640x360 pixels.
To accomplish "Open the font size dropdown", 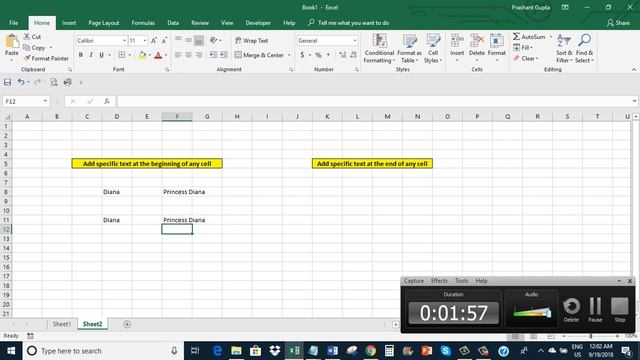I will point(144,41).
